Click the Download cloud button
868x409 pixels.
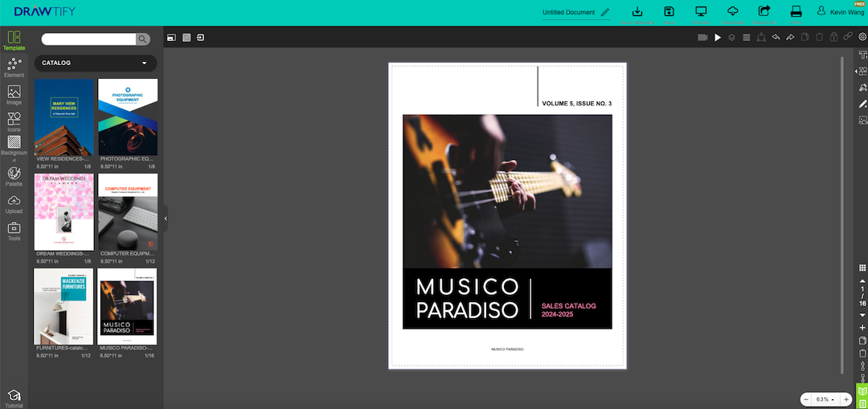(x=732, y=14)
